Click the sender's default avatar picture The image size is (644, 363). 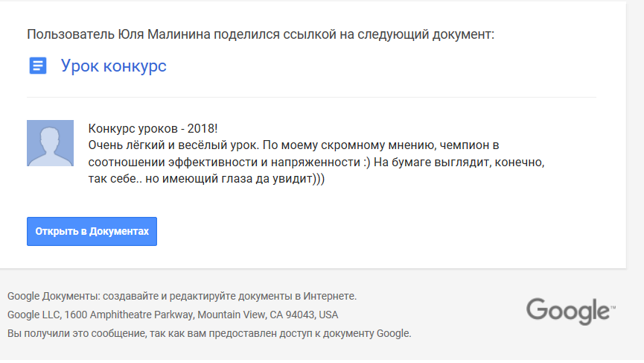[x=50, y=143]
